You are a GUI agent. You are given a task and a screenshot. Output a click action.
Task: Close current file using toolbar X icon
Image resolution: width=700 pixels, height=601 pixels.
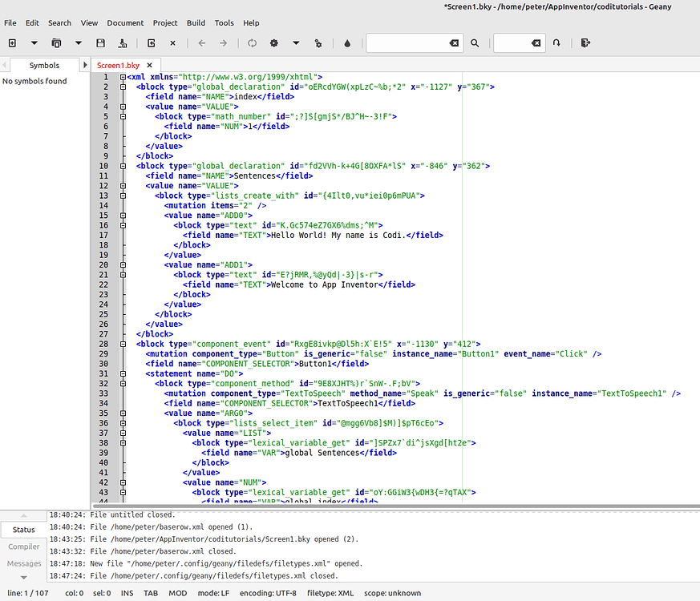[x=172, y=42]
